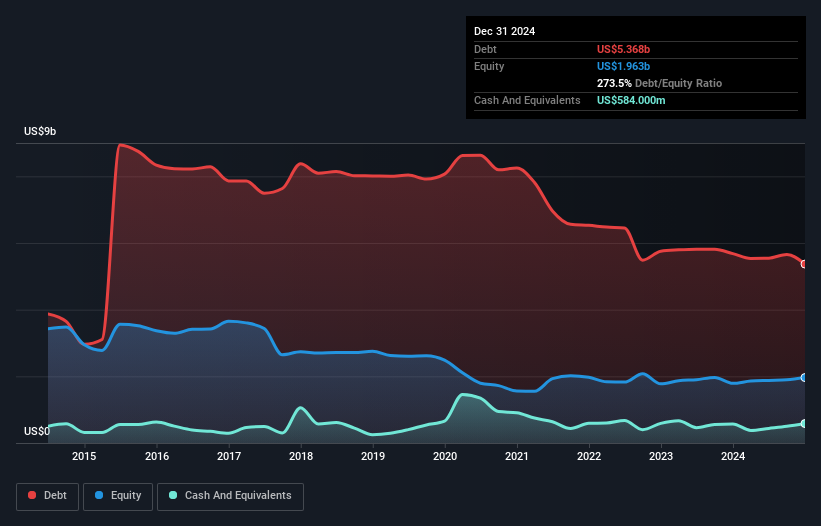Click the US$584.000m cash value
Image resolution: width=821 pixels, height=526 pixels.
tap(631, 100)
